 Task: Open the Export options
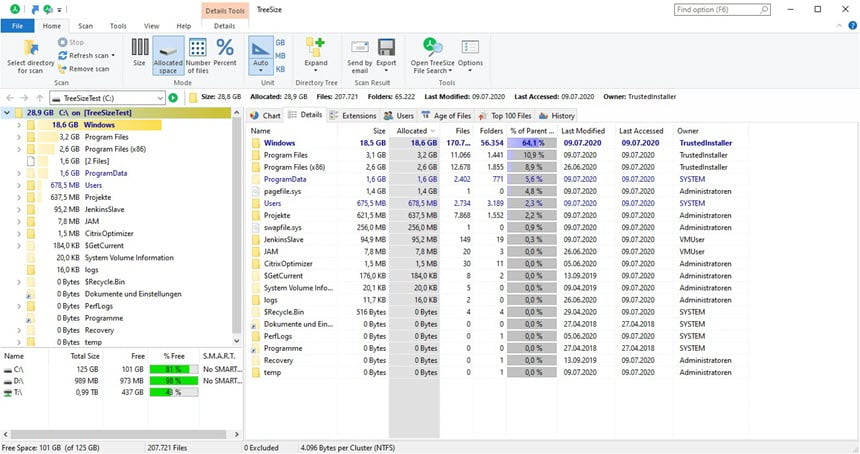[386, 55]
